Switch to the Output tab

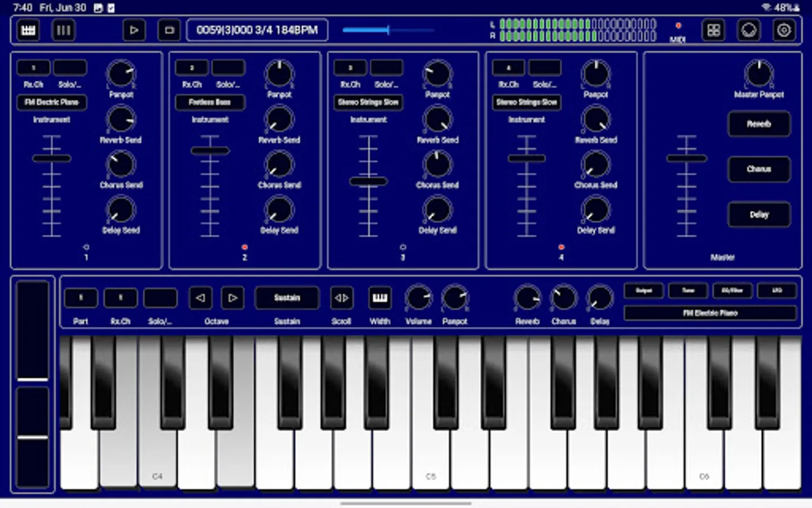[x=644, y=291]
